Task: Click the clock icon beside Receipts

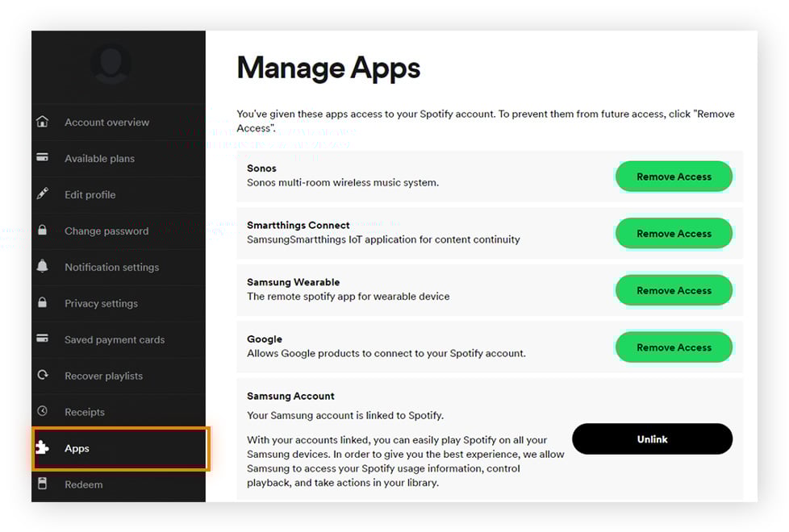Action: click(x=42, y=411)
